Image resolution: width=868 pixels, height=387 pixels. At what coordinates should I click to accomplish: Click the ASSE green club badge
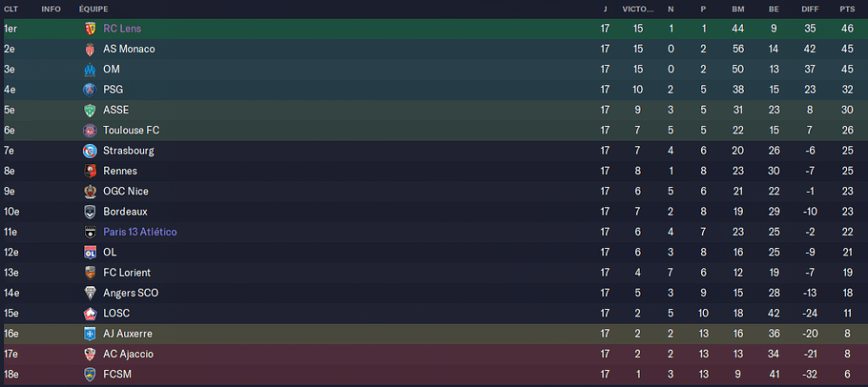tap(90, 110)
